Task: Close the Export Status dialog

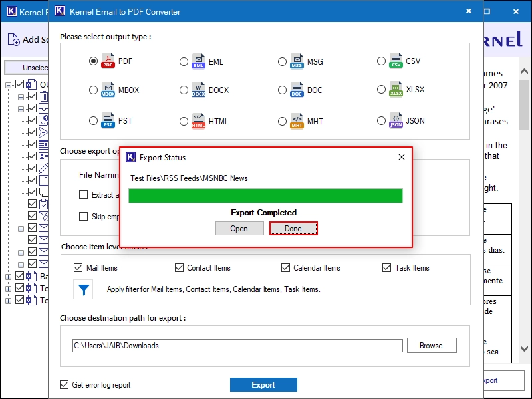Action: click(x=402, y=157)
